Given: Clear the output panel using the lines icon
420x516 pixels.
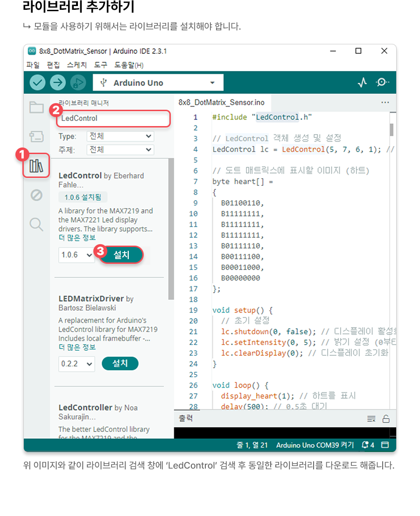Looking at the screenshot, I should click(x=371, y=418).
